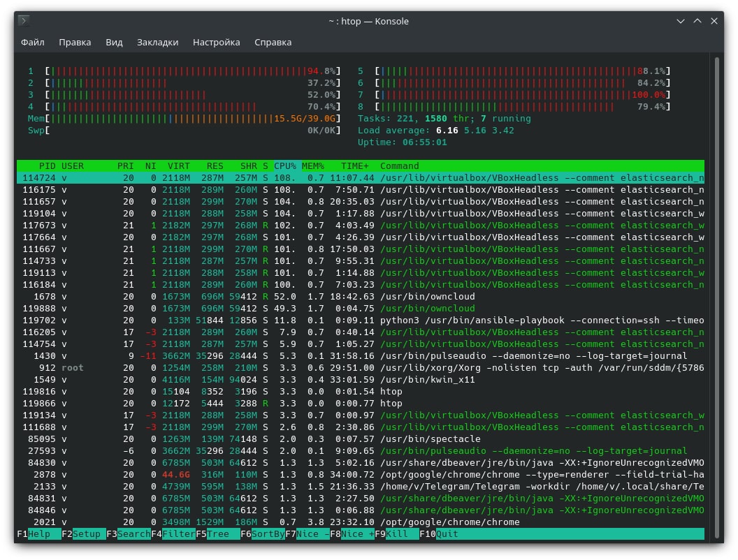
Task: Select process row with PID 116175
Action: point(361,190)
